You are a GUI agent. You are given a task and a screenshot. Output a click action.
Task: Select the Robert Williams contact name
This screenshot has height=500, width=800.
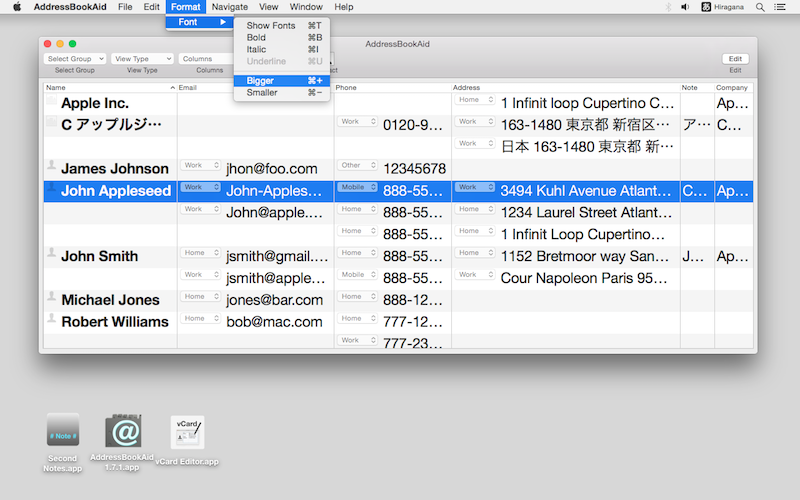(115, 322)
